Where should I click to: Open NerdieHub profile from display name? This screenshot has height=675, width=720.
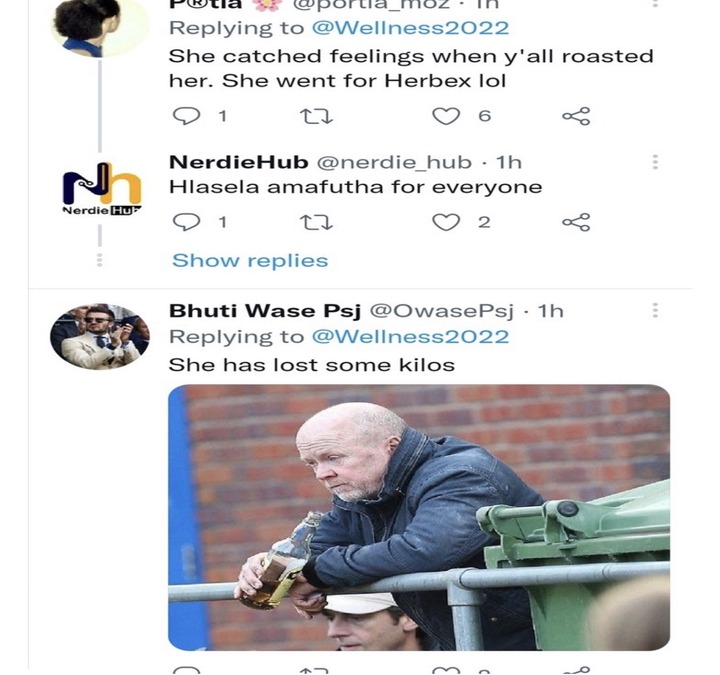(238, 162)
